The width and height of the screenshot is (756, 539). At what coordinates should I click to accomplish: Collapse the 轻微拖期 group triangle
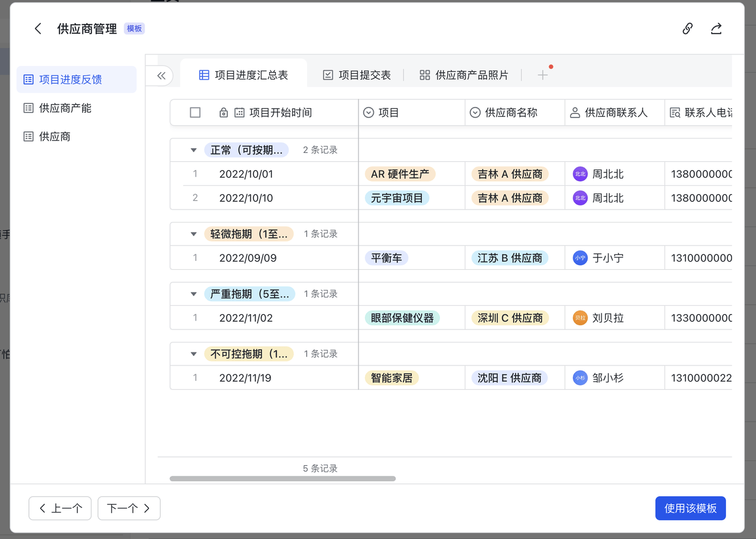click(193, 234)
